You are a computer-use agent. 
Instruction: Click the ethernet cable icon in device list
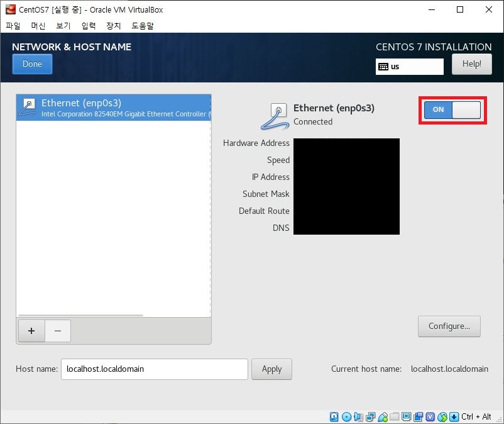(x=28, y=107)
